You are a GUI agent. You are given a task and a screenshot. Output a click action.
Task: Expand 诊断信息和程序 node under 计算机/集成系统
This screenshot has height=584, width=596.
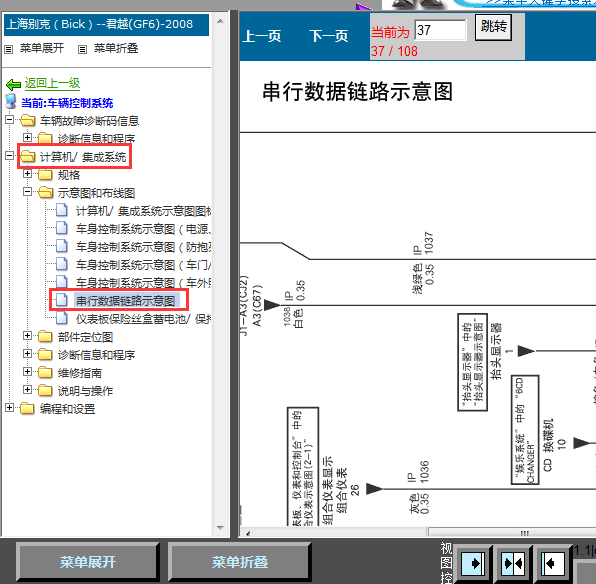pyautogui.click(x=27, y=354)
